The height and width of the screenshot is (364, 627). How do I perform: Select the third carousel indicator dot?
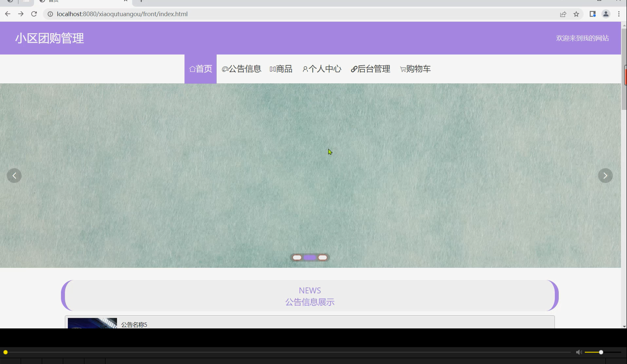(x=323, y=257)
